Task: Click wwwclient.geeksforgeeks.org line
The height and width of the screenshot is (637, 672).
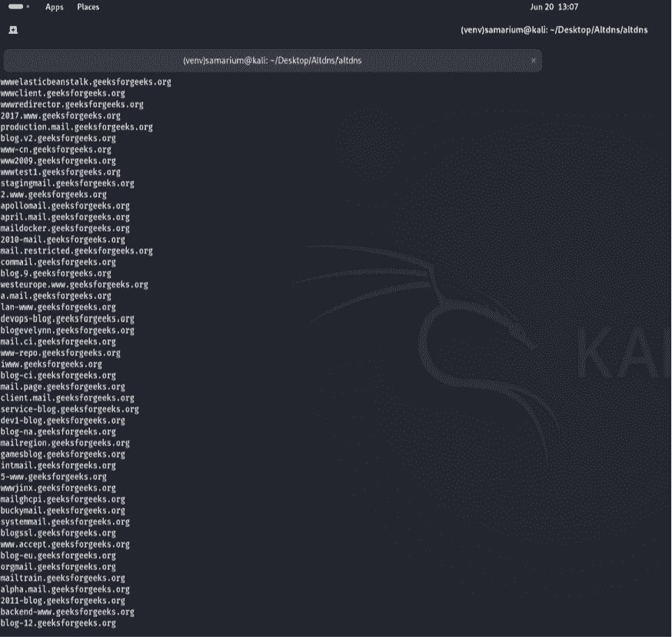Action: click(x=62, y=93)
